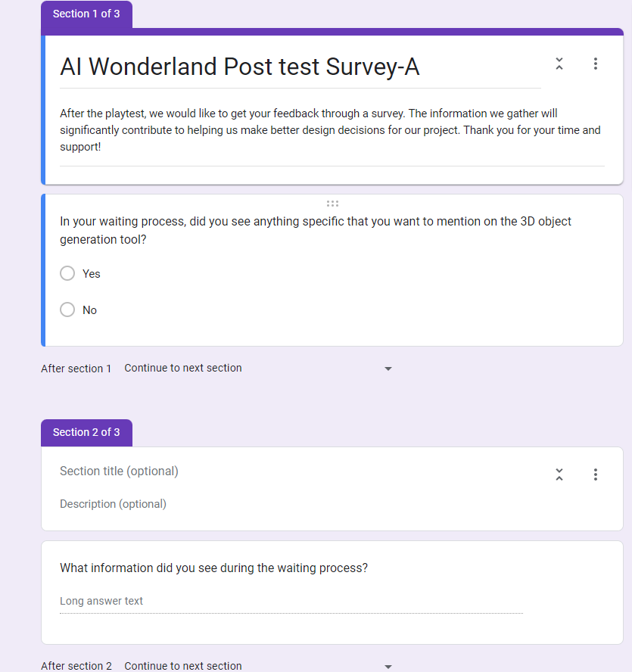The height and width of the screenshot is (672, 632).
Task: Click the Section 1 of 3 tab
Action: (x=86, y=14)
